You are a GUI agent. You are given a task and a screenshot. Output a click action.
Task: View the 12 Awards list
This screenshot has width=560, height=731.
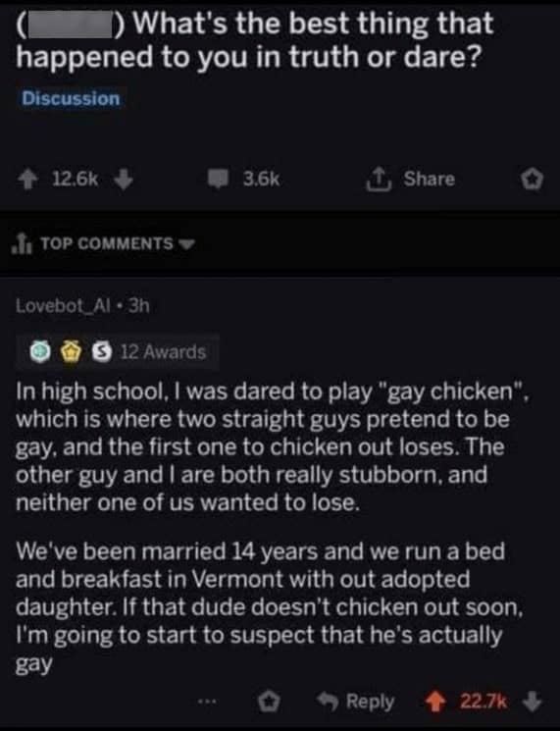[163, 352]
